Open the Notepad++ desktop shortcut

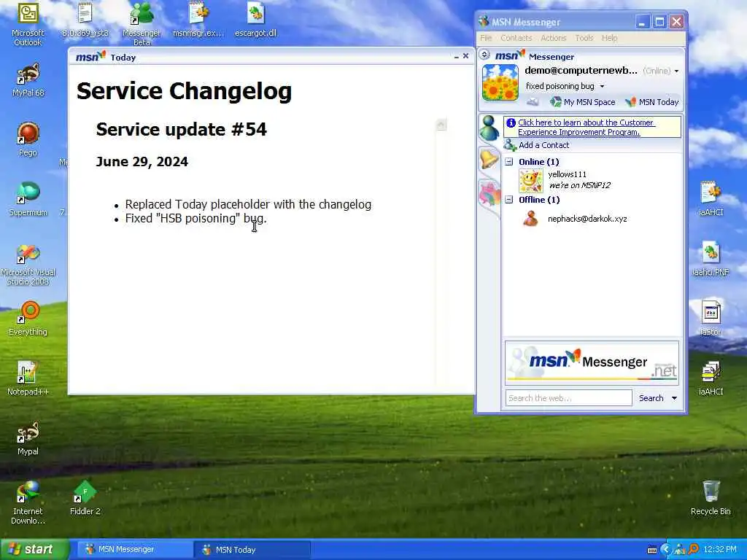pos(28,379)
